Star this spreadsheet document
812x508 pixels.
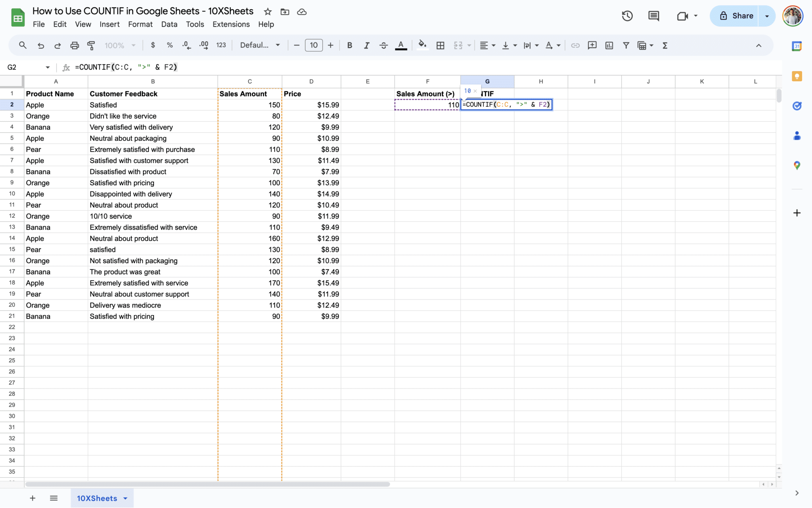tap(268, 12)
